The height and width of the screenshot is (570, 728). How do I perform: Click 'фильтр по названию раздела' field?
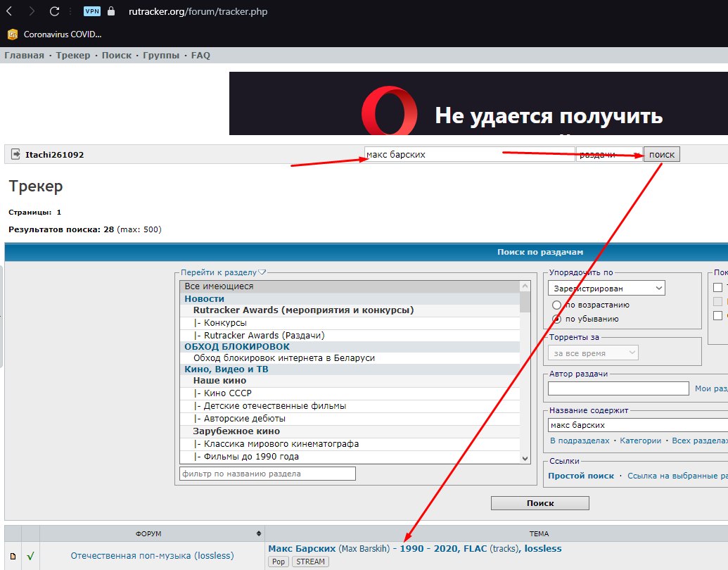267,474
